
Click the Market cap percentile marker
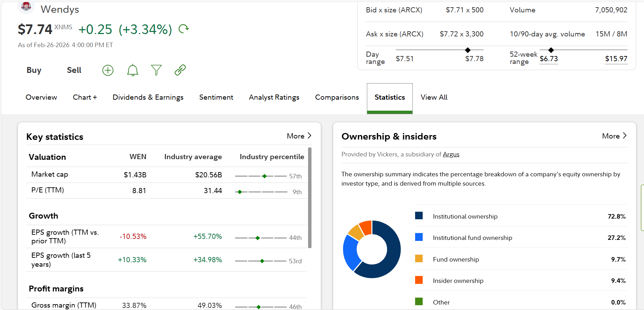point(264,176)
